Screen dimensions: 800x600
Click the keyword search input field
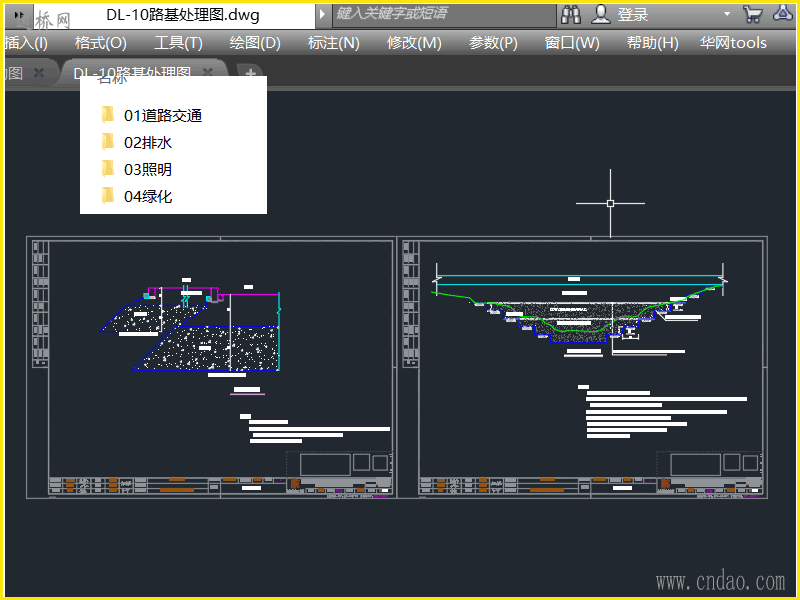point(444,15)
